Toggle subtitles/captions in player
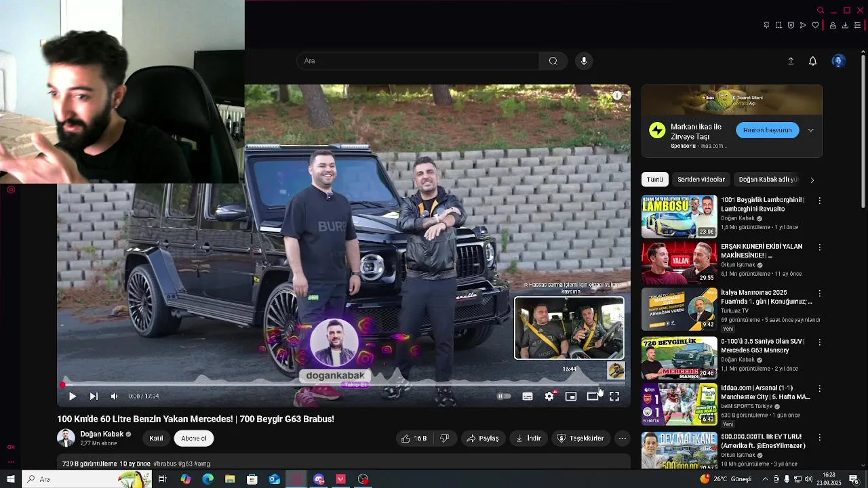Image resolution: width=868 pixels, height=488 pixels. 527,396
